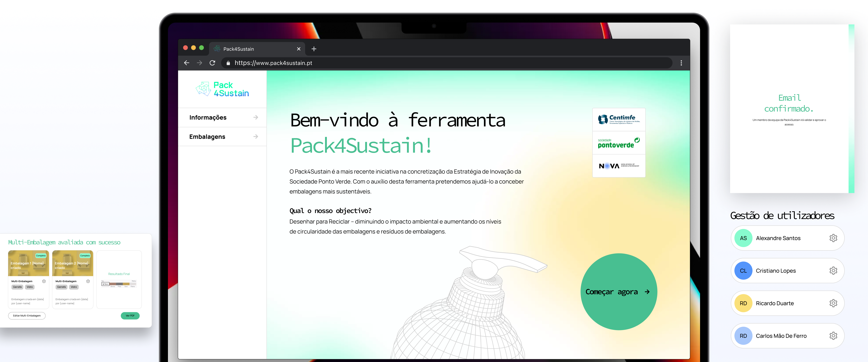Click the gear on Embalagem 1 card
This screenshot has width=868, height=362.
click(44, 281)
